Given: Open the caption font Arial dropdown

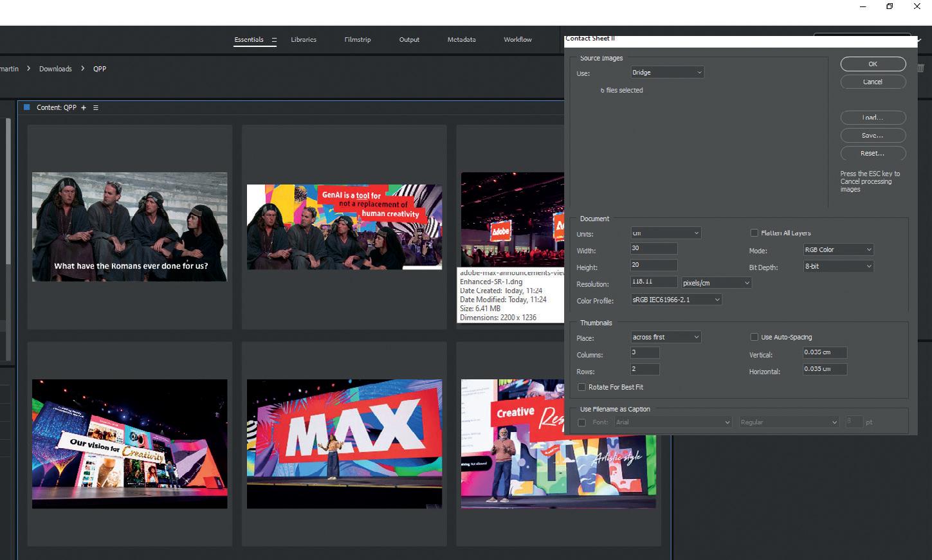Looking at the screenshot, I should click(673, 422).
